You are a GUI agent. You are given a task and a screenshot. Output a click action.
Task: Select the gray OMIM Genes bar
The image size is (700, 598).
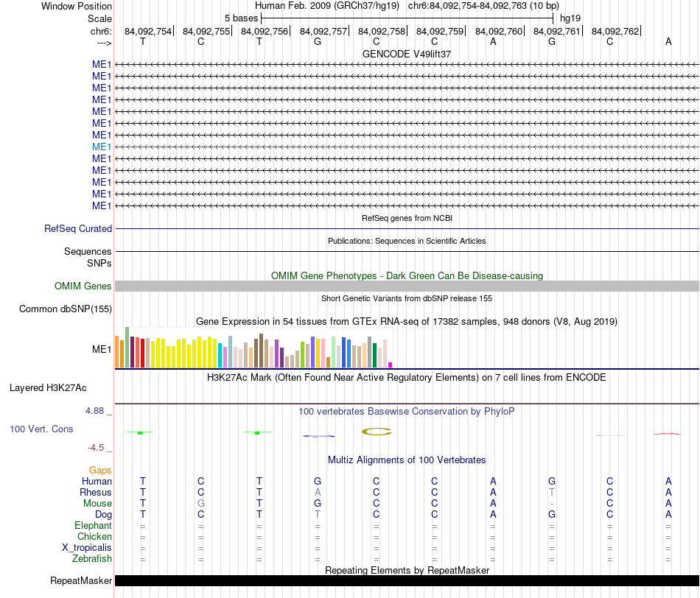pyautogui.click(x=407, y=286)
